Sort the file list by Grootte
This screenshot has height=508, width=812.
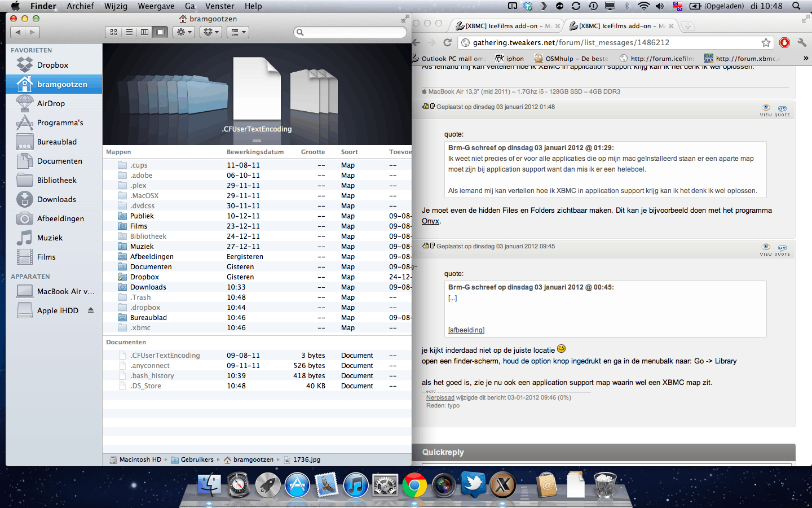tap(313, 152)
